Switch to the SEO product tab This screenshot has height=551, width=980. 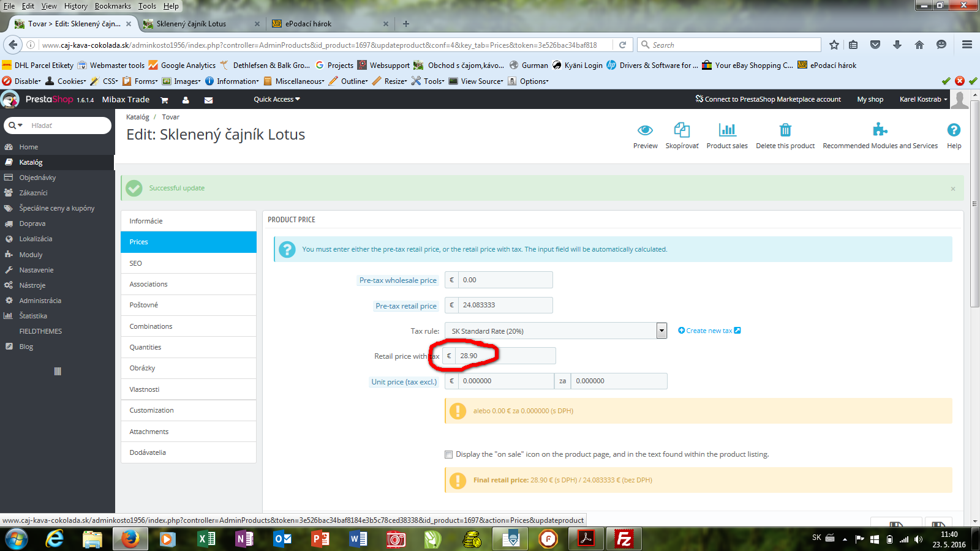[189, 263]
